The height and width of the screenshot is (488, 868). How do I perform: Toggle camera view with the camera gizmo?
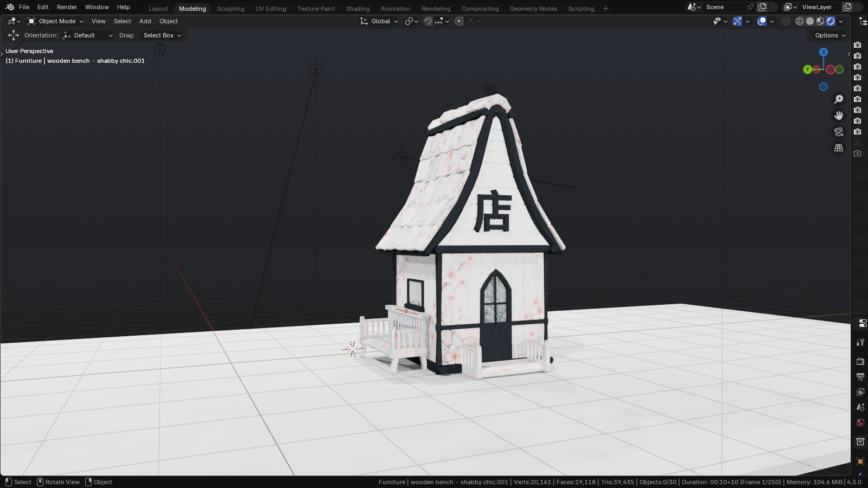tap(839, 132)
